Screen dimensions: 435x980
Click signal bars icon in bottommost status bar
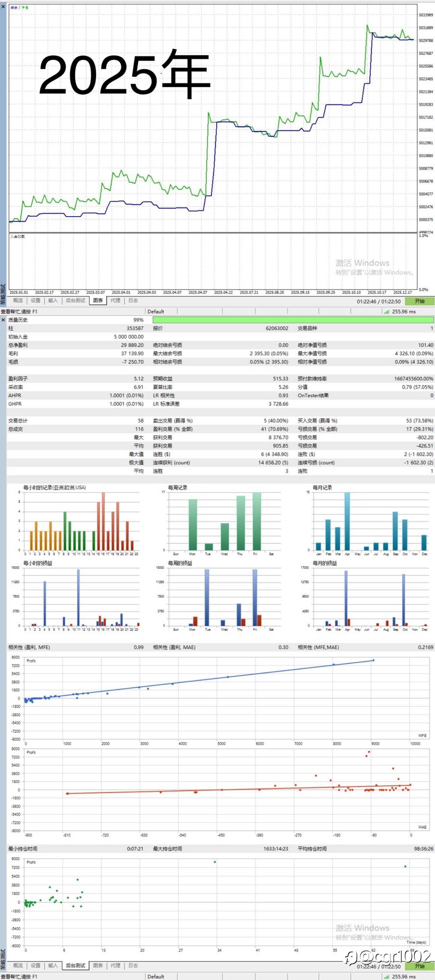pos(387,977)
